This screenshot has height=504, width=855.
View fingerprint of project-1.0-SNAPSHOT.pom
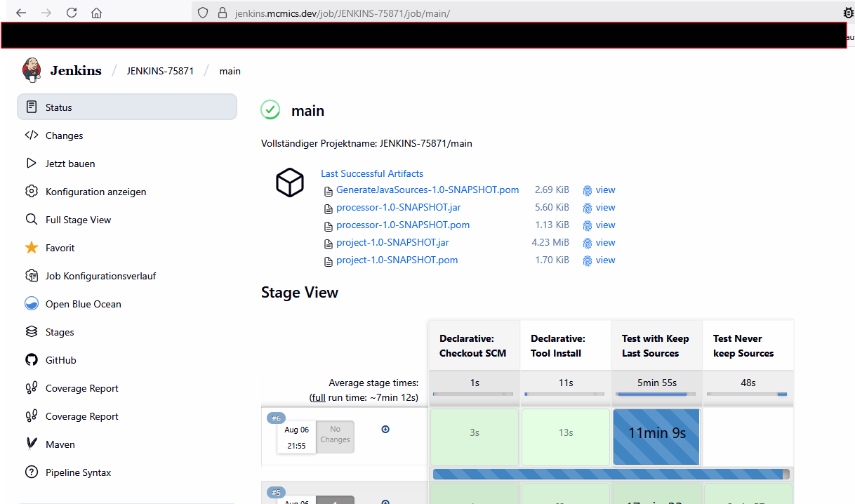click(599, 260)
